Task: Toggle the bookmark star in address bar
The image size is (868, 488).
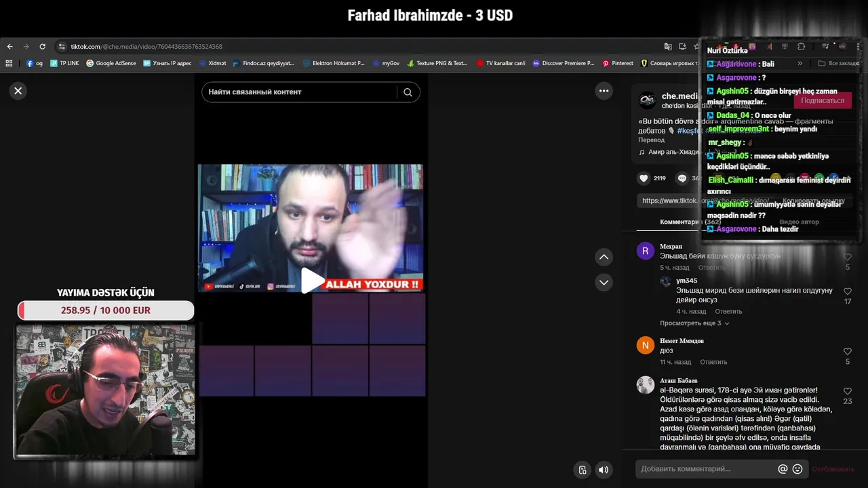Action: (696, 47)
